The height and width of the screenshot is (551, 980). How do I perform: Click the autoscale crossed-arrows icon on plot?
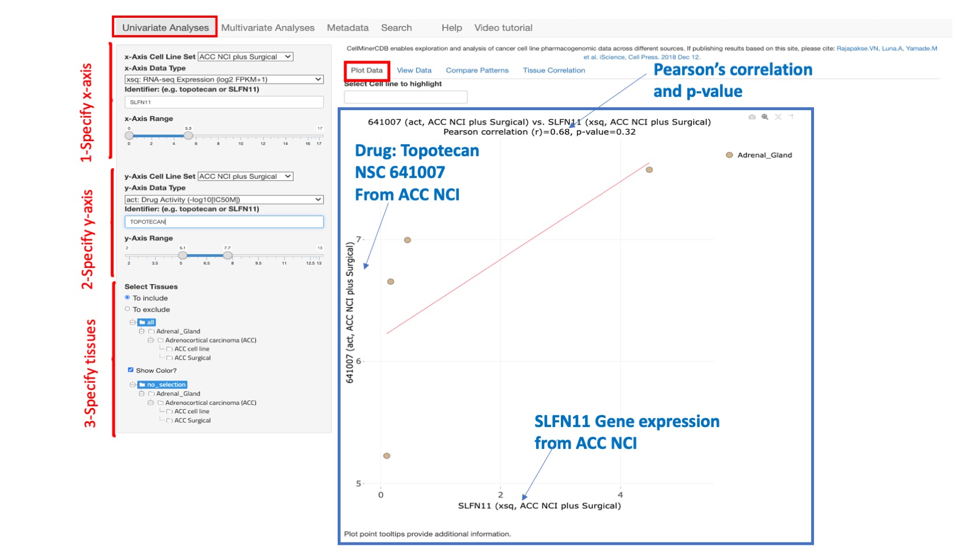click(778, 116)
